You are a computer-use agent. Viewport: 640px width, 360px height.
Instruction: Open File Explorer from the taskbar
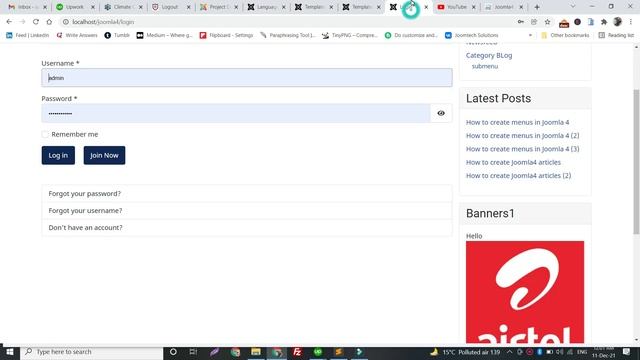[256, 351]
